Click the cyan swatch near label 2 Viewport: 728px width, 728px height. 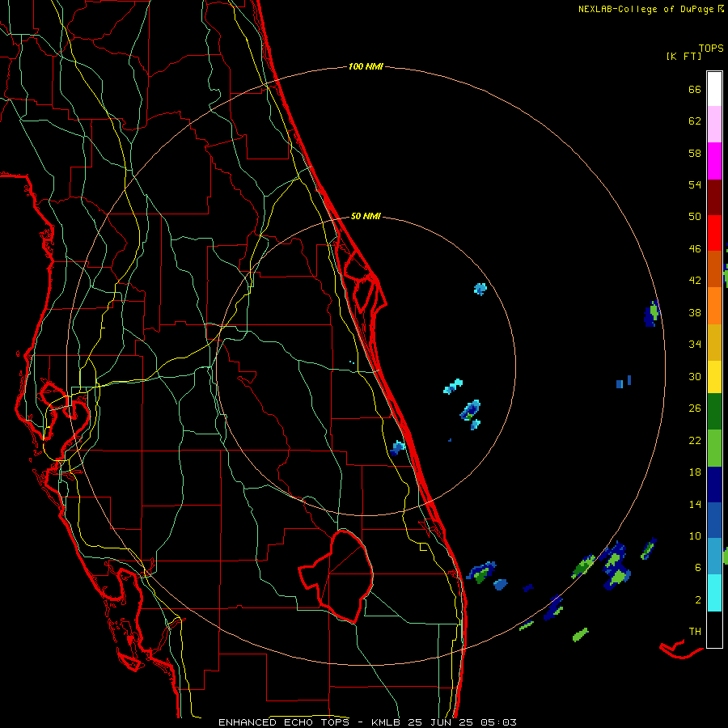[714, 593]
